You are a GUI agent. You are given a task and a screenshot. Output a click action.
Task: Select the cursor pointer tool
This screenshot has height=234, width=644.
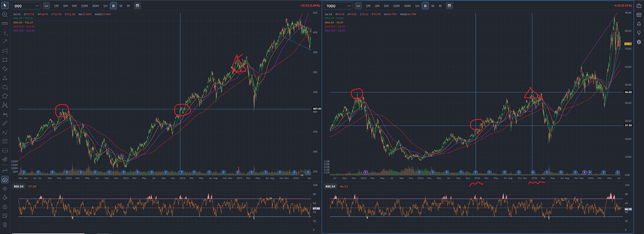(x=5, y=5)
